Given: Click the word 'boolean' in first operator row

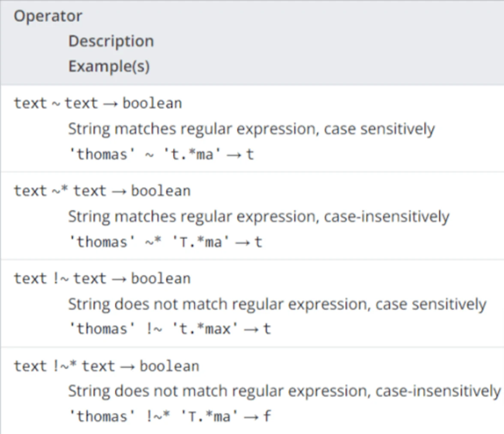Looking at the screenshot, I should tap(153, 103).
